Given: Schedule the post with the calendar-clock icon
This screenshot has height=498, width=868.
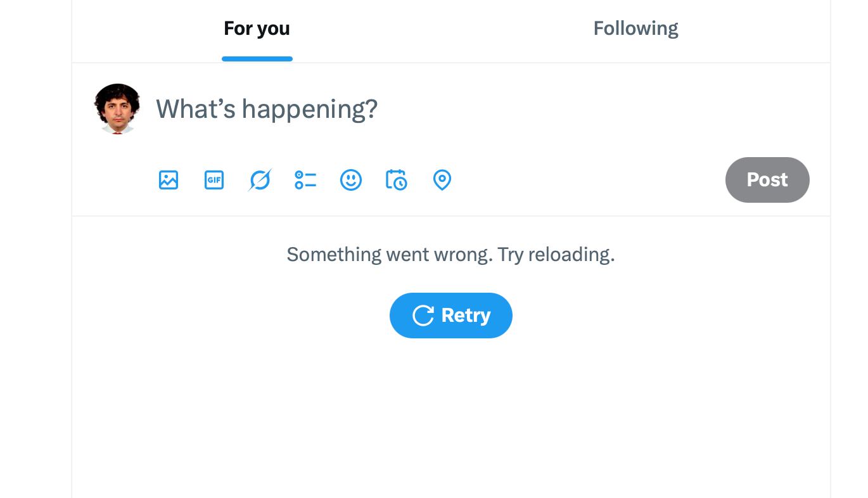Looking at the screenshot, I should [x=397, y=180].
